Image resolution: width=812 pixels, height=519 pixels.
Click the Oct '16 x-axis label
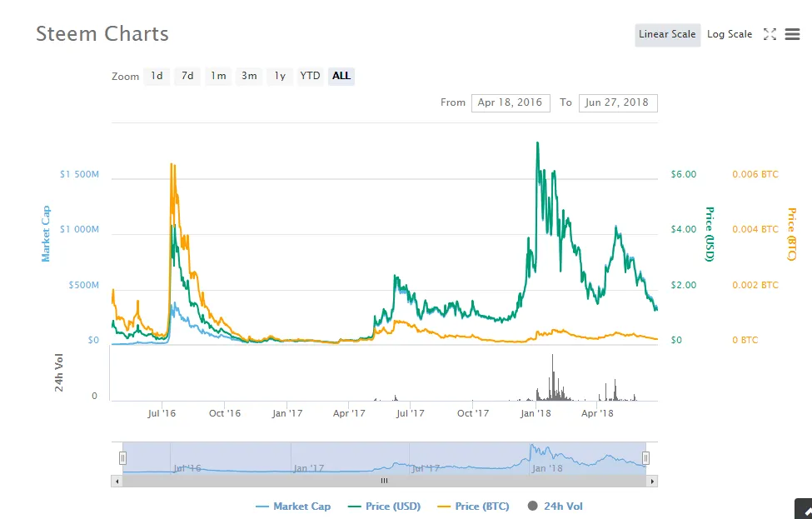(x=225, y=413)
